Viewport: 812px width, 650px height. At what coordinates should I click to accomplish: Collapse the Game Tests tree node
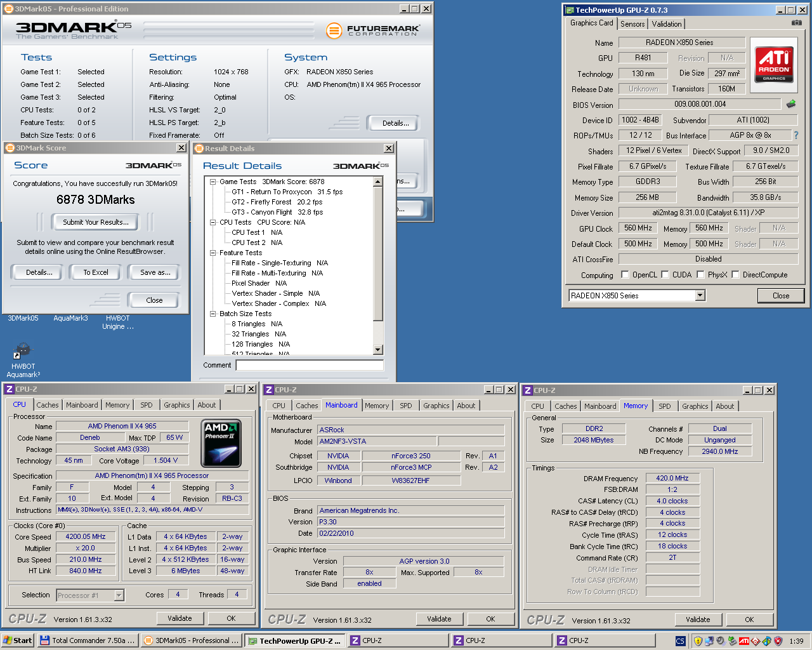[x=213, y=182]
